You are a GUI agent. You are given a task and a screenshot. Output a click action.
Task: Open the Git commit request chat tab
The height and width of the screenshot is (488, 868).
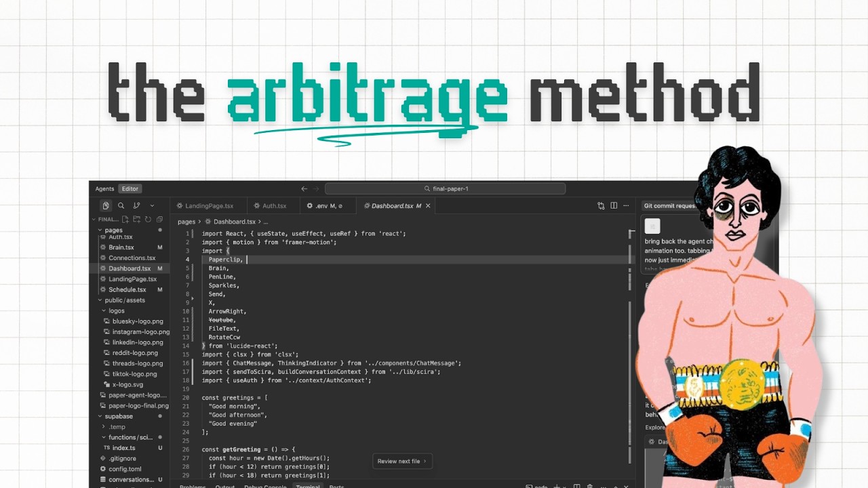[x=670, y=206]
